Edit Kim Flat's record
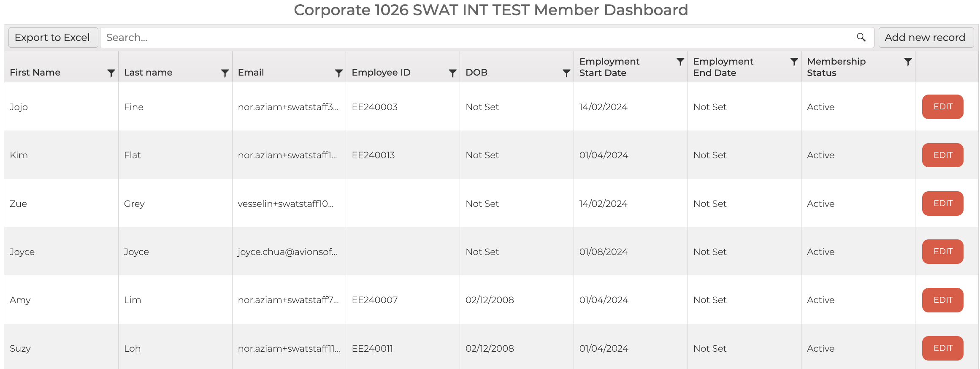This screenshot has height=369, width=980. coord(942,155)
